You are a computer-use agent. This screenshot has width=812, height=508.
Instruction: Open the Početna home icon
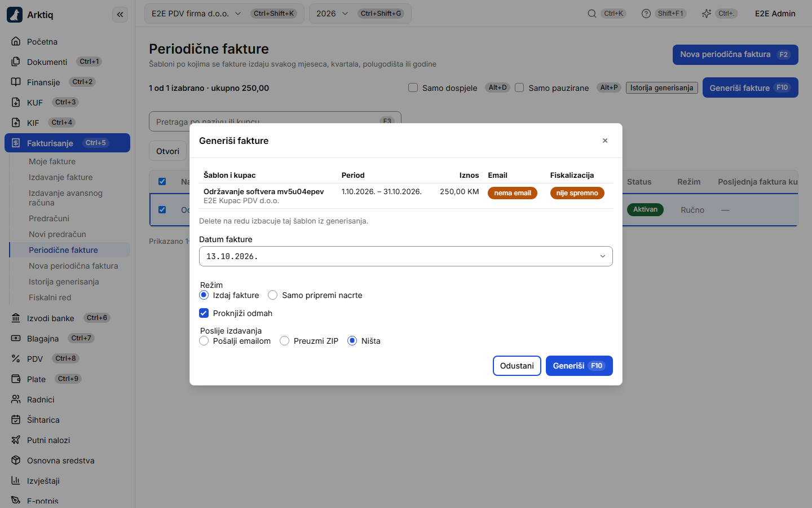click(x=16, y=42)
